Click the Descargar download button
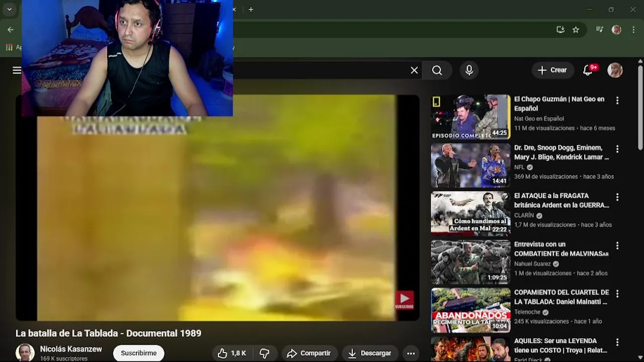Viewport: 644px width, 362px height. pyautogui.click(x=370, y=353)
